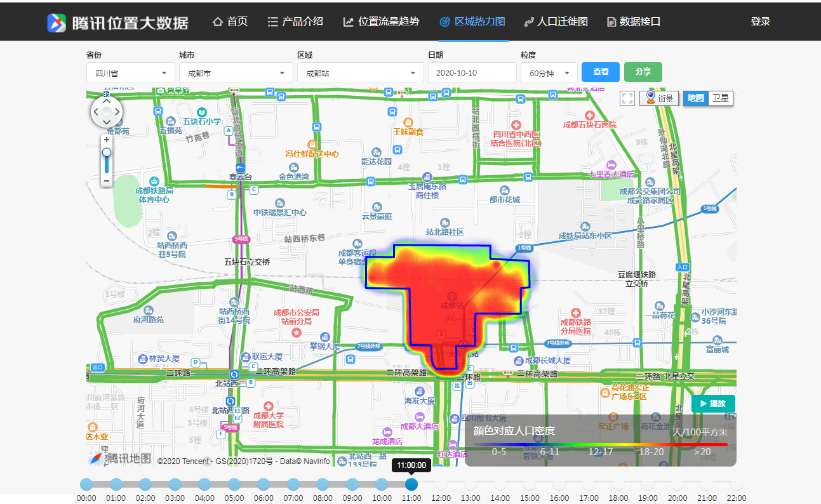Open the 数据接口 tab
Screen dimensions: 821x504
click(x=634, y=22)
